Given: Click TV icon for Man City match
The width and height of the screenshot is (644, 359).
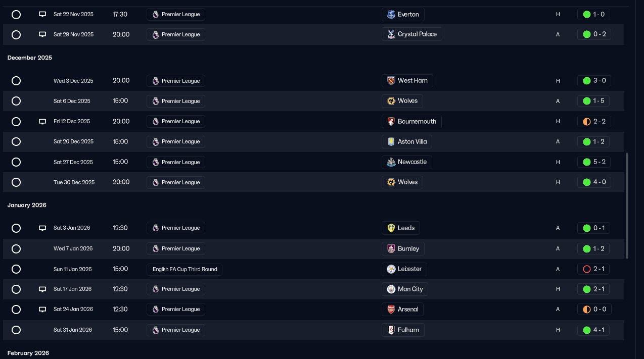Looking at the screenshot, I should pos(42,289).
